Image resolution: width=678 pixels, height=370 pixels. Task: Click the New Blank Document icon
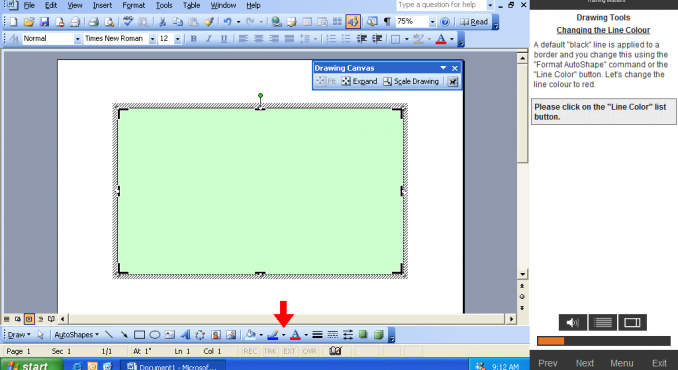point(13,22)
